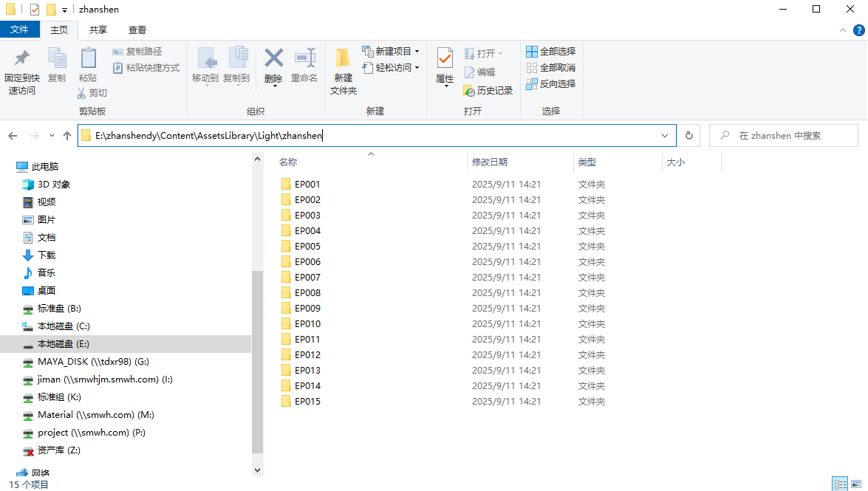Click the Paste icon in ribbon
Screen dimensions: 868x491
[x=88, y=59]
